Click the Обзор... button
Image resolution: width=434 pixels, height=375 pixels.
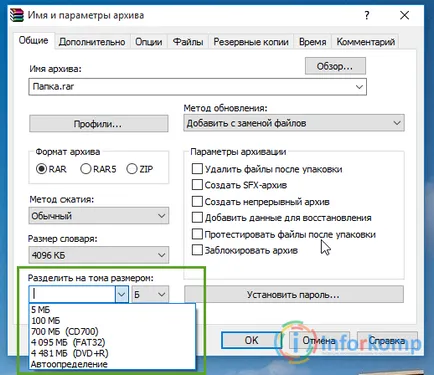click(335, 66)
